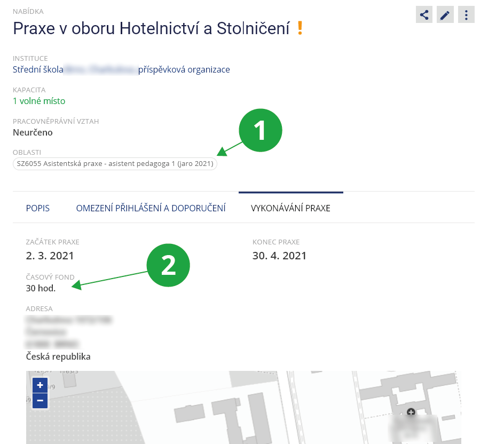This screenshot has width=504, height=444.
Task: Open the Střední škola institution link
Action: click(x=121, y=69)
